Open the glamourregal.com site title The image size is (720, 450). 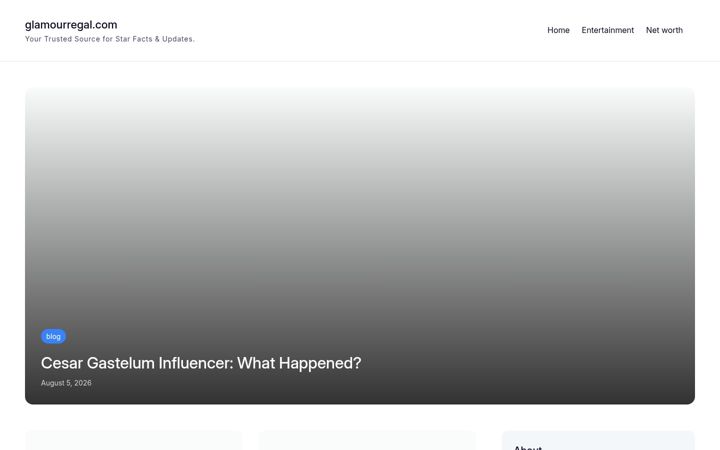(x=71, y=25)
